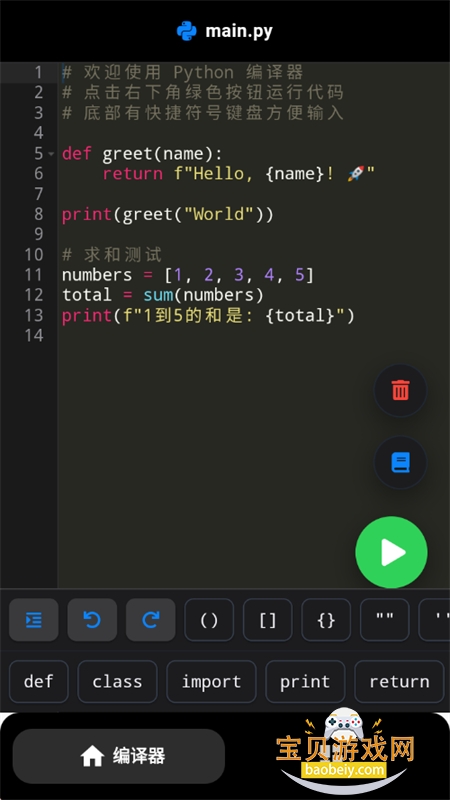Insert the def keyword
450x800 pixels.
pos(39,682)
